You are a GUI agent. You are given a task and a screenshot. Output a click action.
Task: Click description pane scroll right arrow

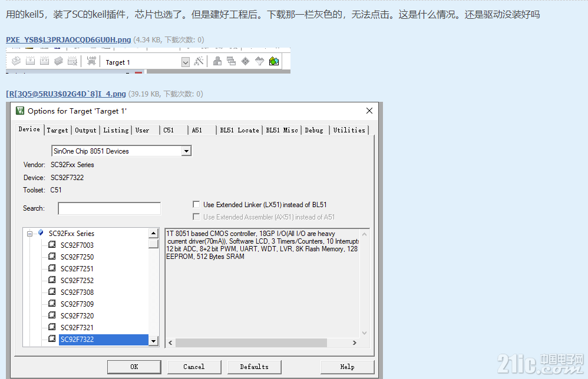[x=354, y=343]
